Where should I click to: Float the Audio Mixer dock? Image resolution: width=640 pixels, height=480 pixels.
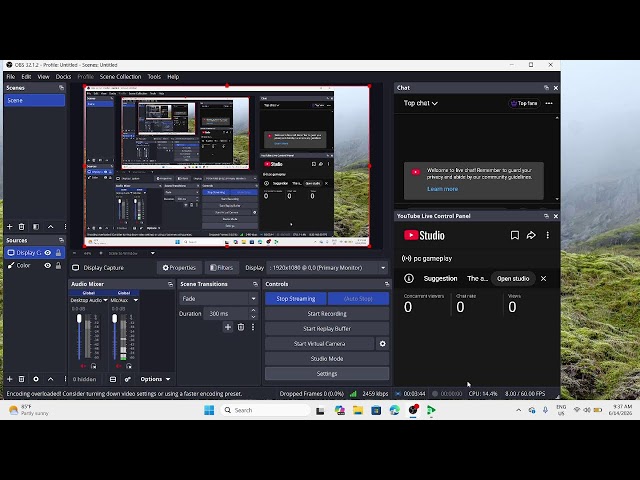click(x=170, y=284)
